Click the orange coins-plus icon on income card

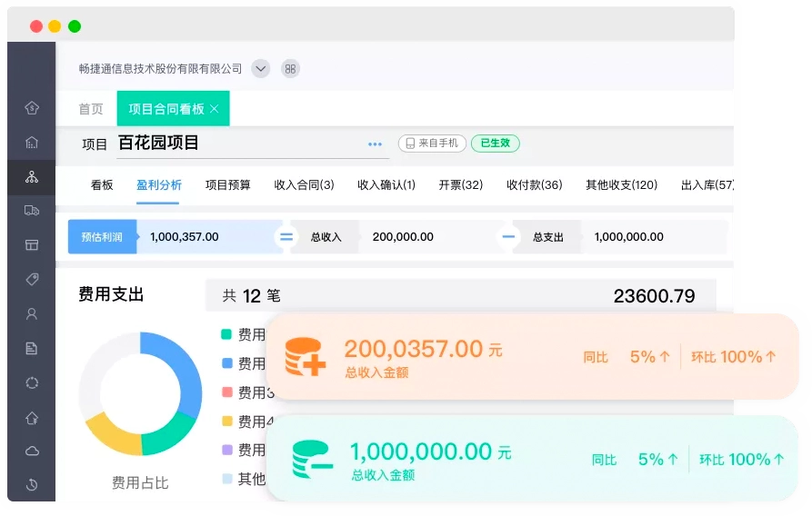point(306,357)
